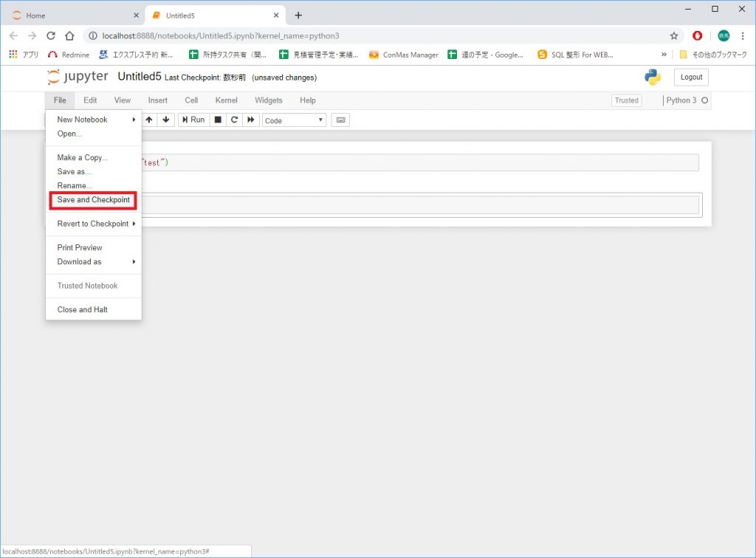Click the kernel idle indicator circle

coord(704,100)
